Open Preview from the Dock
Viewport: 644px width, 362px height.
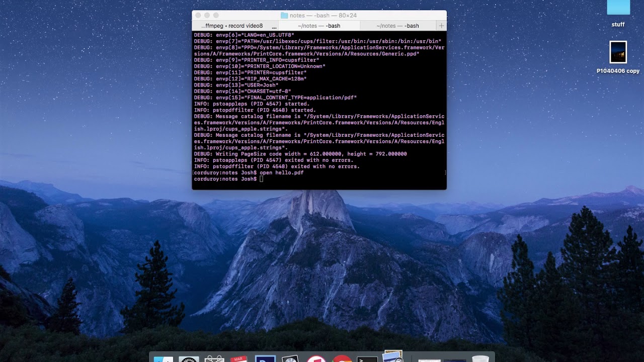pyautogui.click(x=393, y=356)
